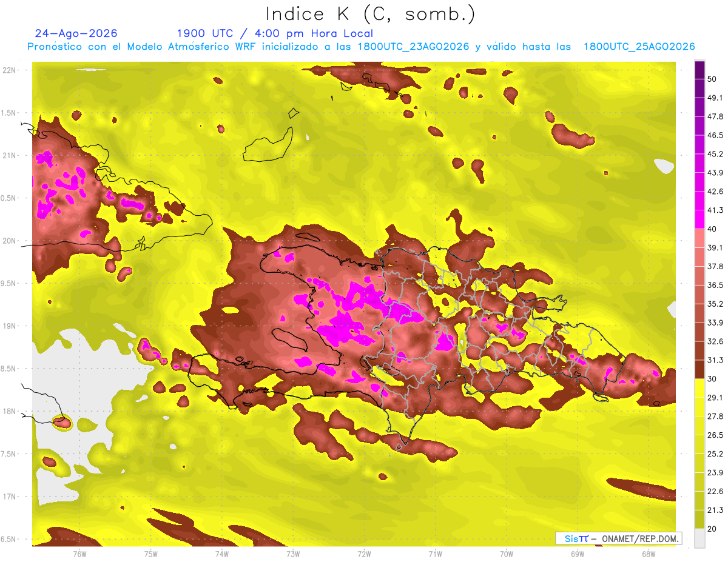The width and height of the screenshot is (728, 562).
Task: Click the colorbar value '36.5'
Action: point(715,286)
